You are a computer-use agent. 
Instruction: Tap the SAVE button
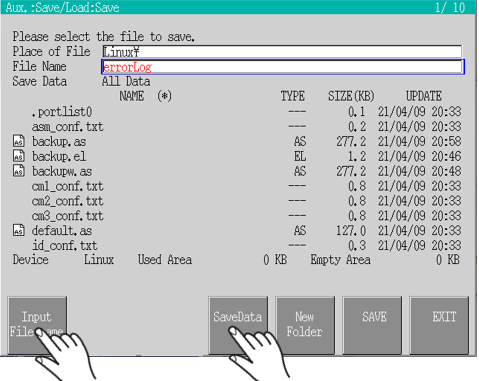coord(372,325)
